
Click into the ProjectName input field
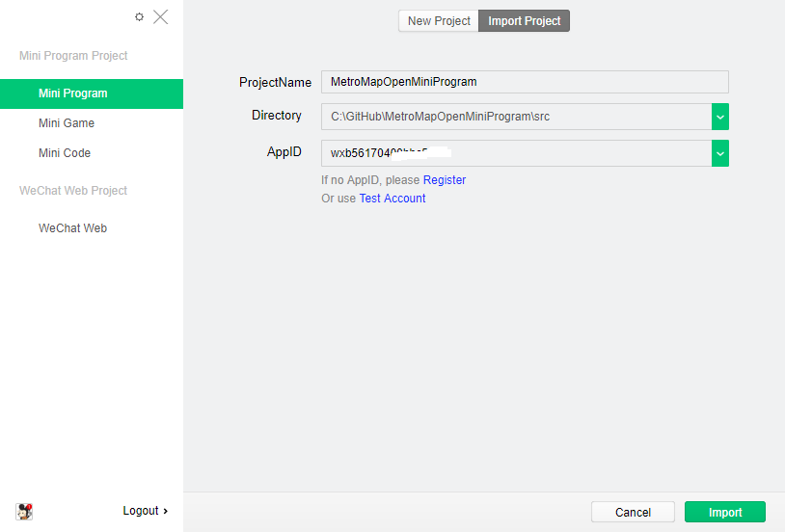(x=525, y=82)
